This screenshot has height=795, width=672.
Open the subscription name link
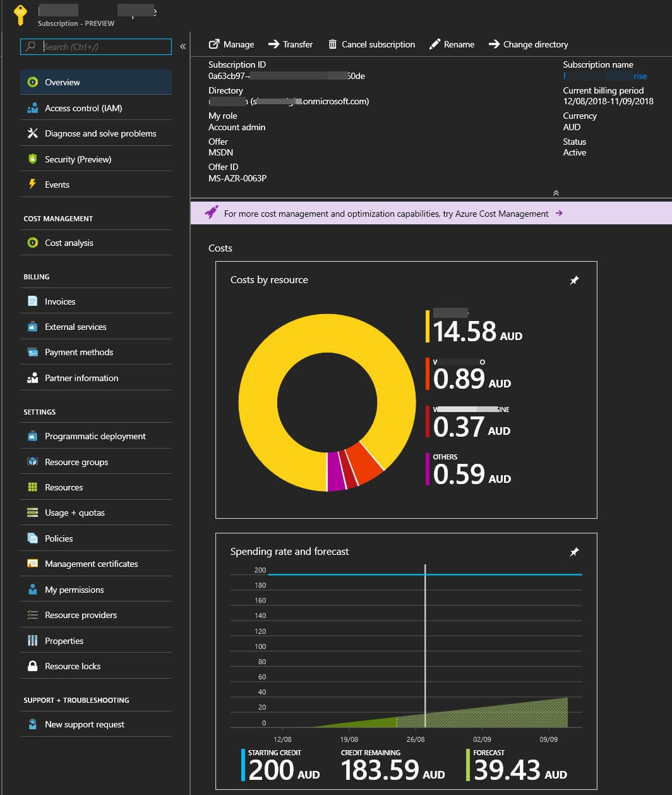(605, 76)
